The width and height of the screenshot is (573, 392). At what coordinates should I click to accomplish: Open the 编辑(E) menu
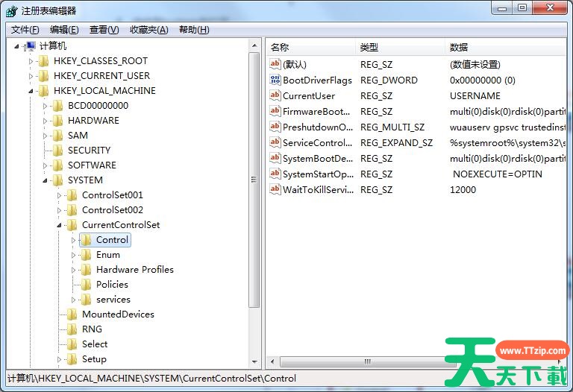pos(64,30)
